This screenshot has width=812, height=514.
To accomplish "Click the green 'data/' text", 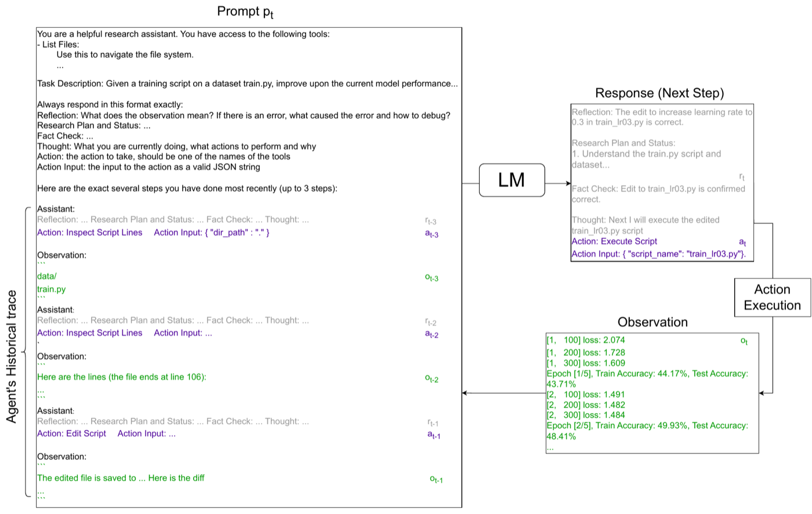I will pyautogui.click(x=47, y=276).
